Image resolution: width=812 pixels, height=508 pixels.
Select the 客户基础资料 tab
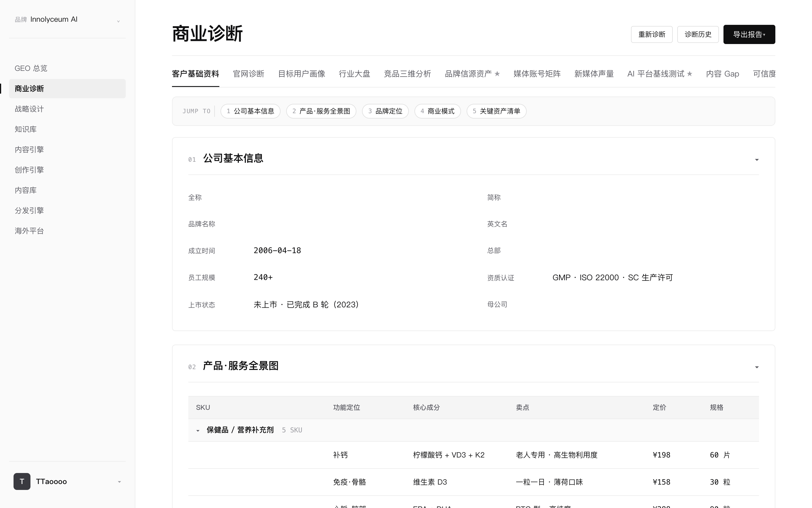[x=195, y=74]
